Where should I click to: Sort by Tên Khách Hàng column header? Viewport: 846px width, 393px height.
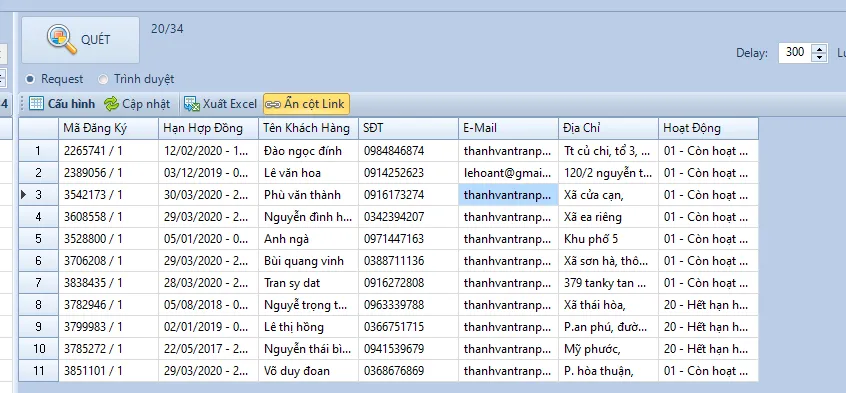point(309,128)
